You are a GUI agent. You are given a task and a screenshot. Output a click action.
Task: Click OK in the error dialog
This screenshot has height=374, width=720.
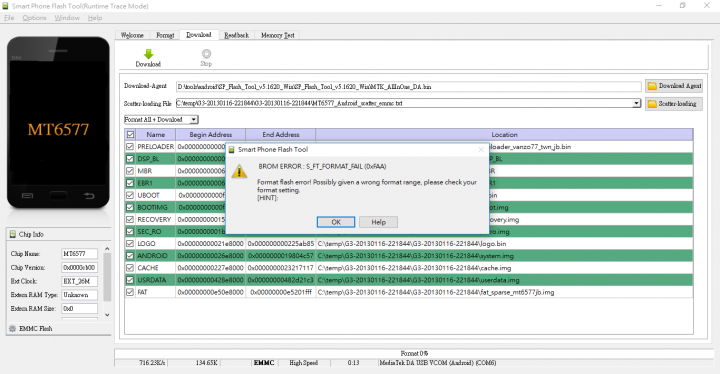(336, 222)
